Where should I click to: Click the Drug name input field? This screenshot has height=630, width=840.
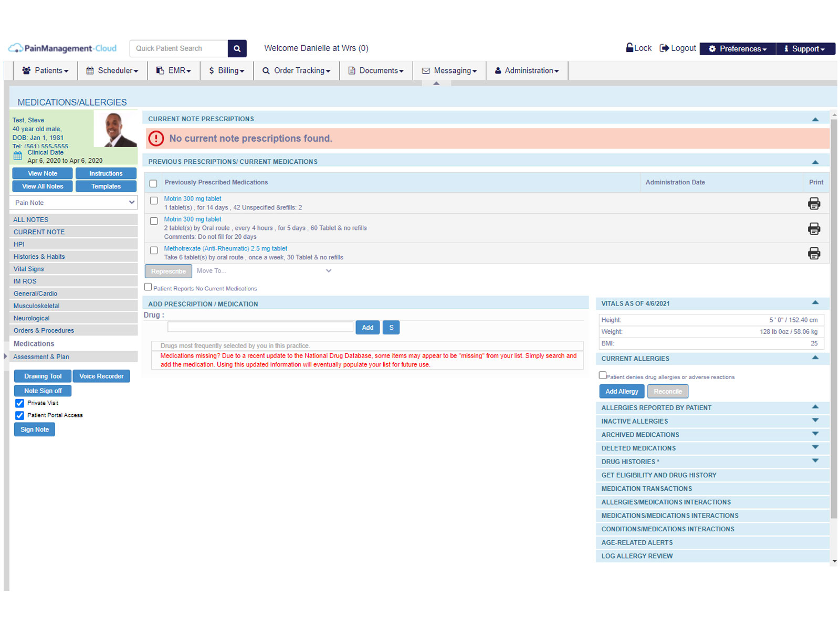pyautogui.click(x=260, y=327)
